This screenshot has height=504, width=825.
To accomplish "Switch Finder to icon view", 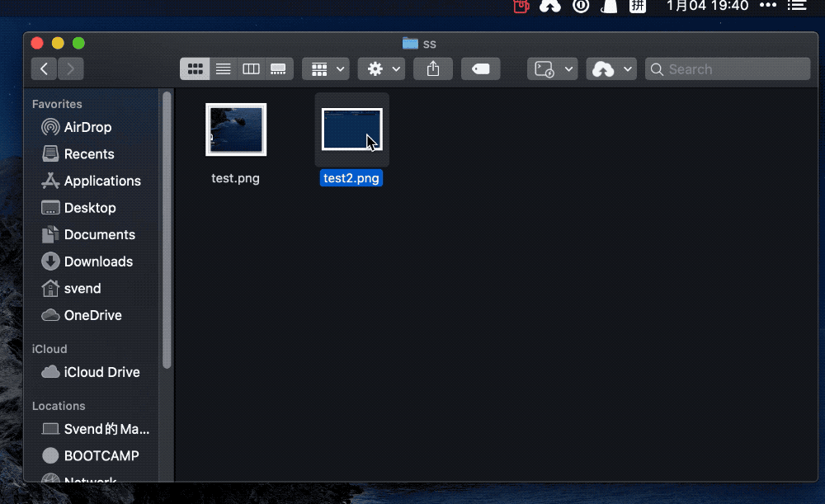I will pos(196,69).
